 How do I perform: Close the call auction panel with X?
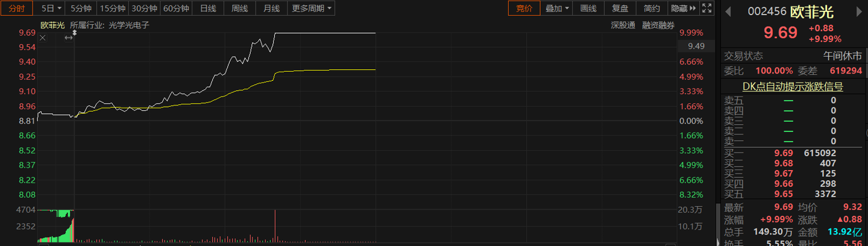42,37
